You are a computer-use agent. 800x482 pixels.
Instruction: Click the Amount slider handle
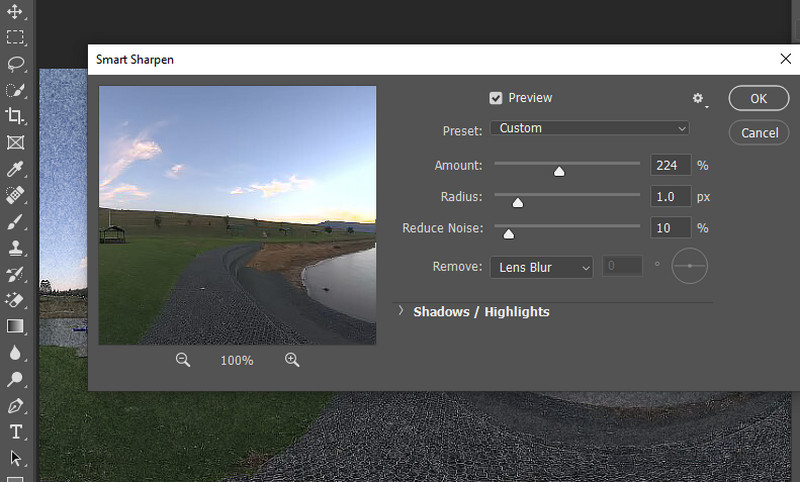pyautogui.click(x=559, y=171)
